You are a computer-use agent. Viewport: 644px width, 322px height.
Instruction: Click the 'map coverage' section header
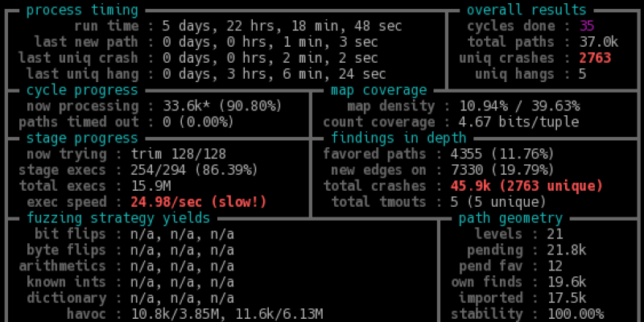click(378, 90)
